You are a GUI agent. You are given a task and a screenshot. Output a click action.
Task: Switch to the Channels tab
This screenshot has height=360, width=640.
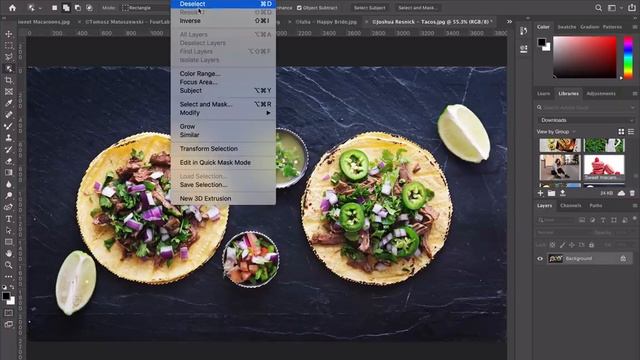coord(571,206)
